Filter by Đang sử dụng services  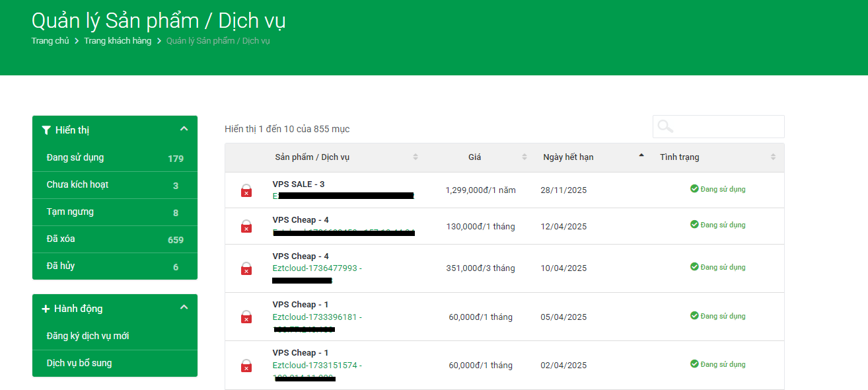pyautogui.click(x=75, y=158)
